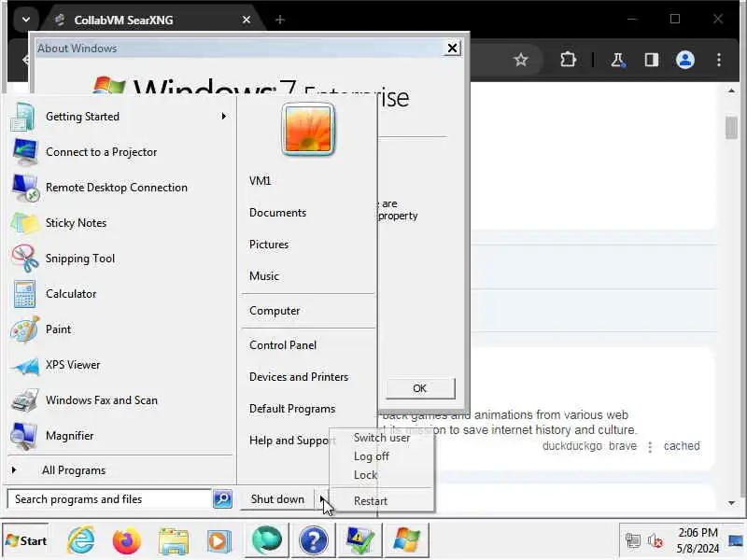Open the clock showing 2:06 PM
747x560 pixels.
coord(698,541)
